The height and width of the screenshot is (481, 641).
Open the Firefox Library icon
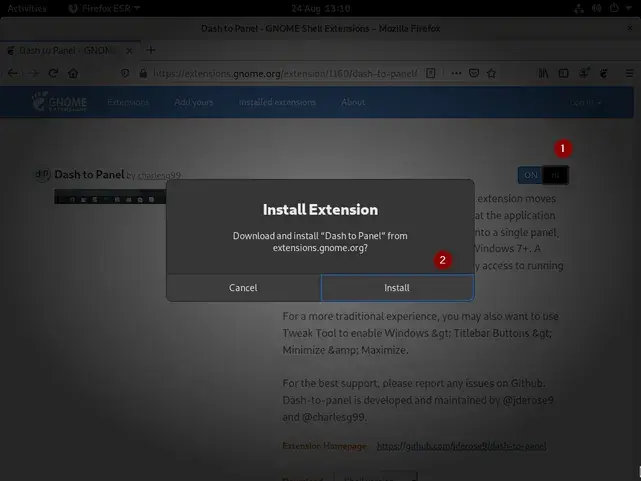(543, 73)
